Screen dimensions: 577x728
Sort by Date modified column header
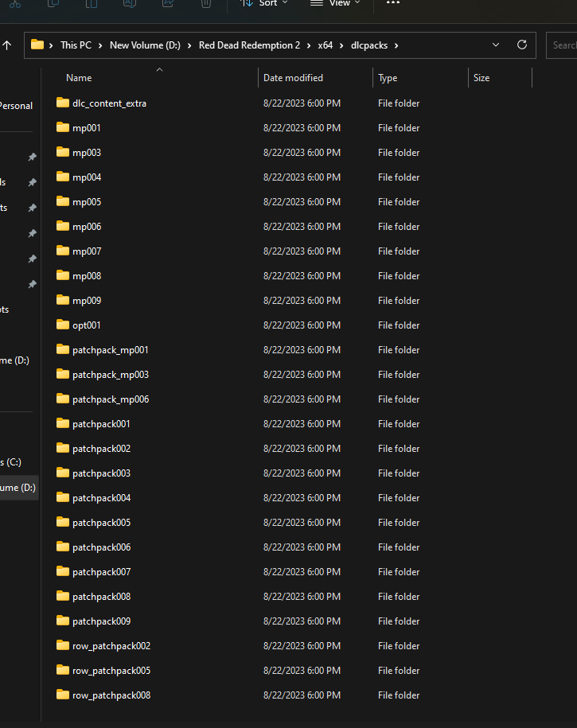[293, 77]
